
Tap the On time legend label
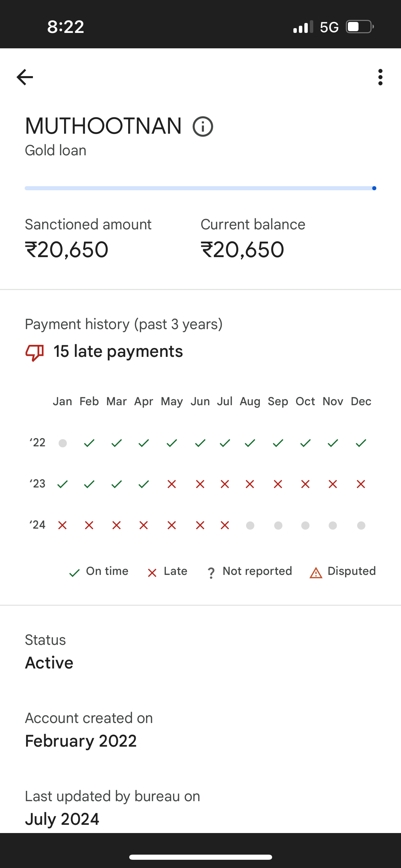point(107,571)
